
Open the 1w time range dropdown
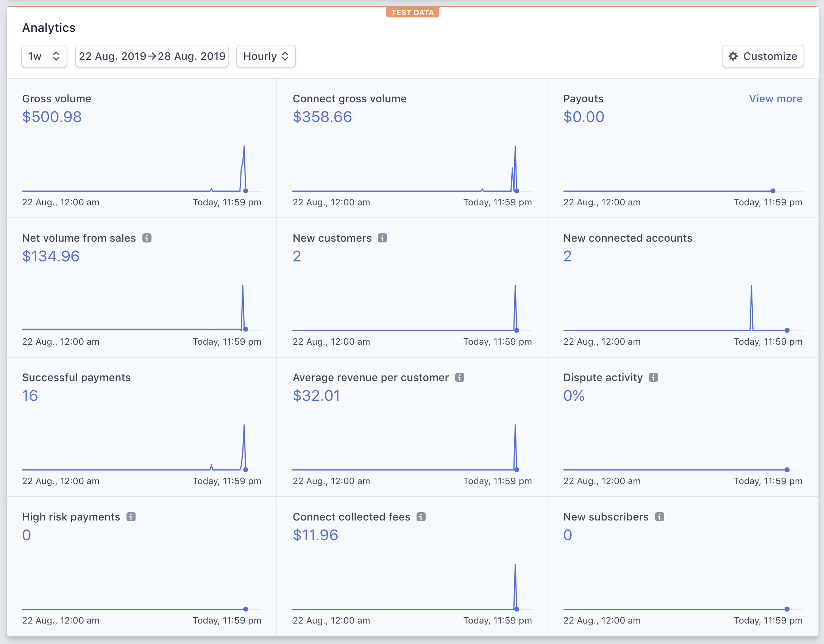[44, 56]
